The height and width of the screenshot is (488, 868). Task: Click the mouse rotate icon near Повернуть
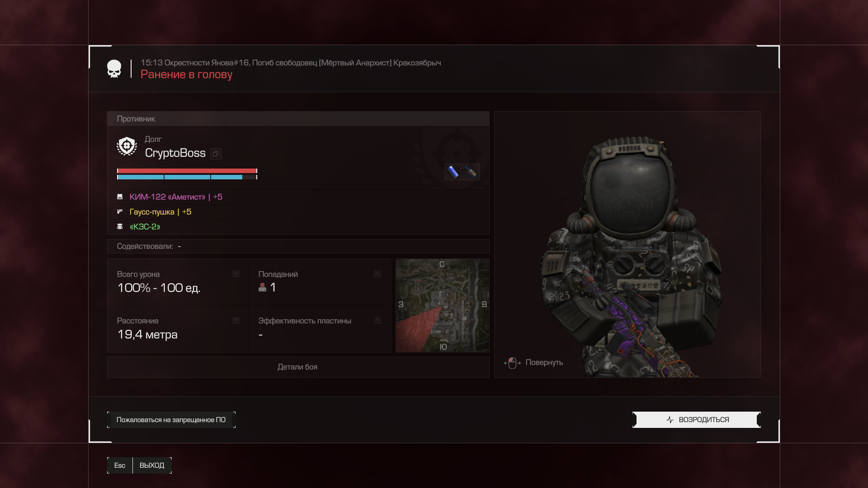(512, 362)
